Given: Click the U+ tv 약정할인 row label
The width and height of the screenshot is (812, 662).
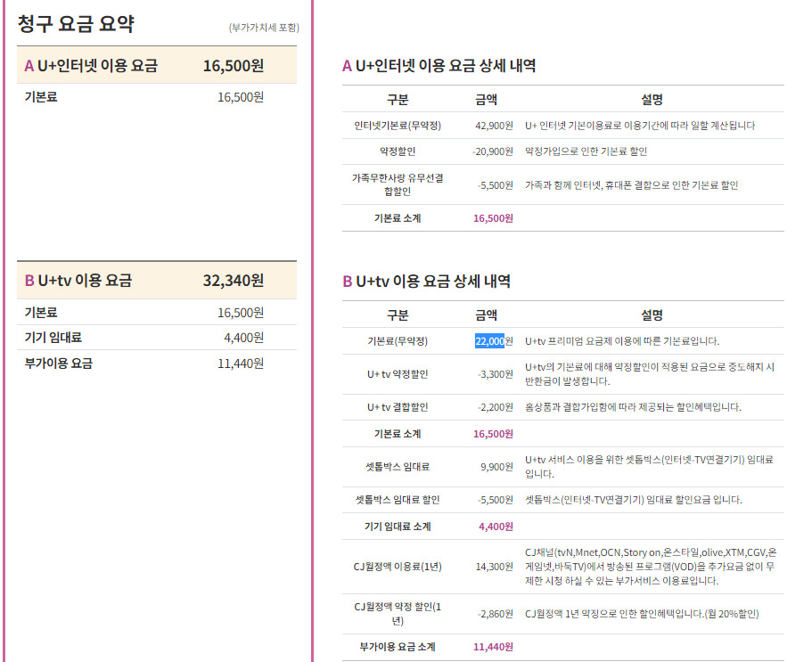Looking at the screenshot, I should tap(398, 374).
